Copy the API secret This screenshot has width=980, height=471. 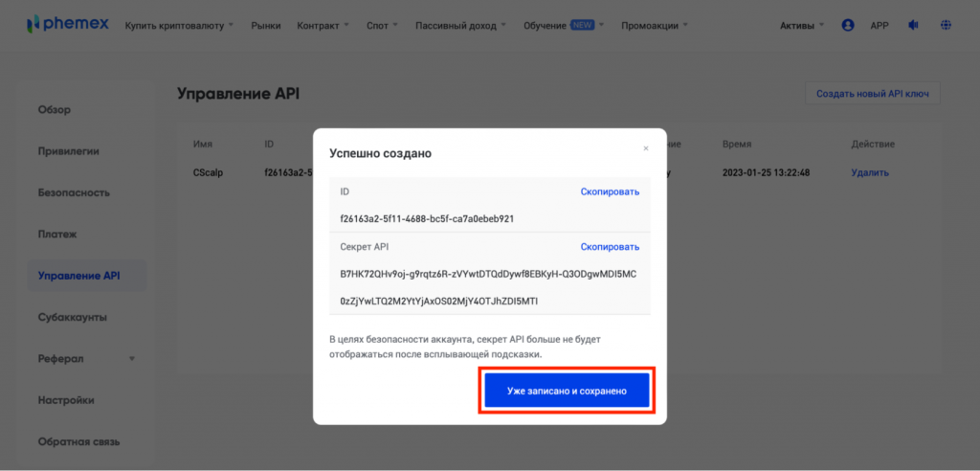(610, 247)
